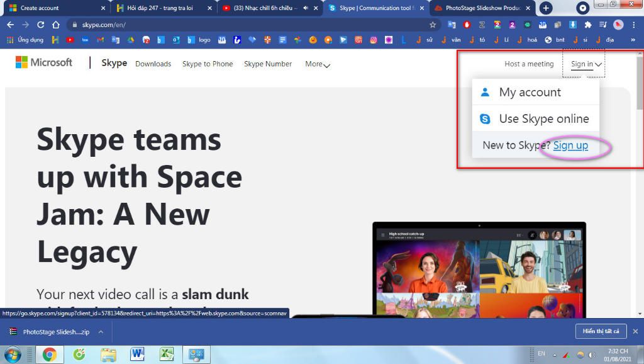644x364 pixels.
Task: Click the Google Translate extension icon
Action: pyautogui.click(x=452, y=25)
